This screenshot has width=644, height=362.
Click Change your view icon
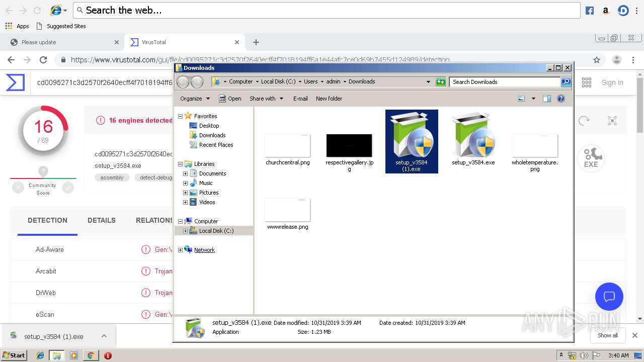pyautogui.click(x=521, y=99)
